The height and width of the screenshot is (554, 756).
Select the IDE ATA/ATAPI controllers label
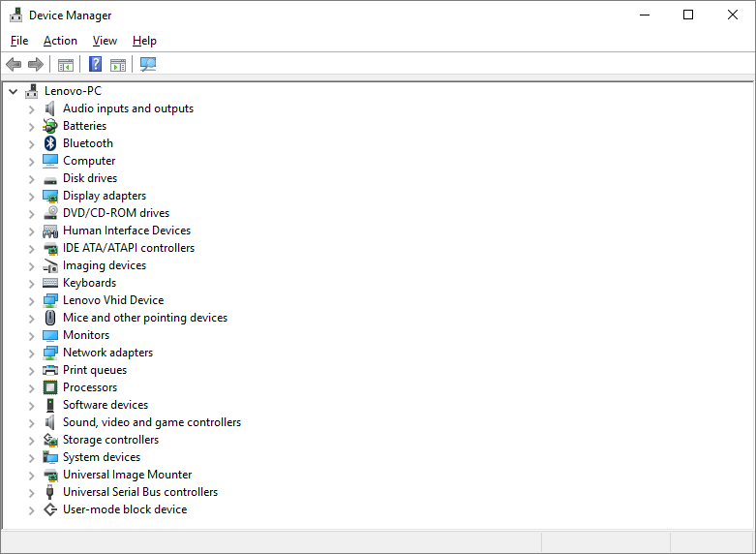tap(129, 248)
